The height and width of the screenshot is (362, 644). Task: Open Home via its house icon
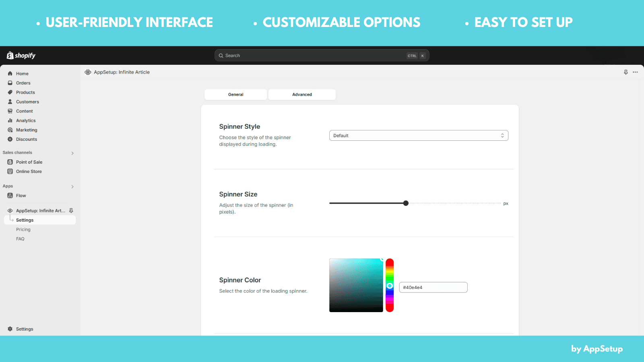(10, 74)
